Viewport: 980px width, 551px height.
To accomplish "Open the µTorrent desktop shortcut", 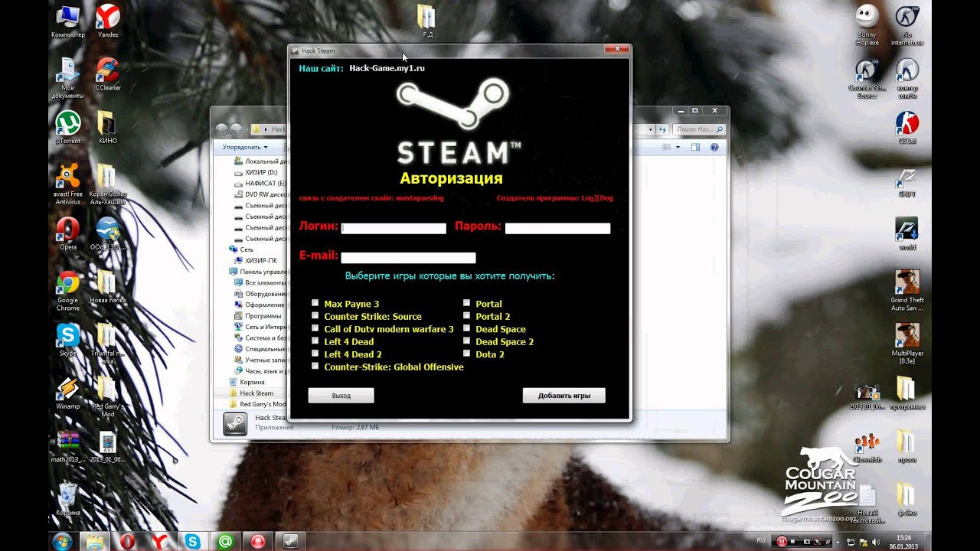I will tap(67, 128).
